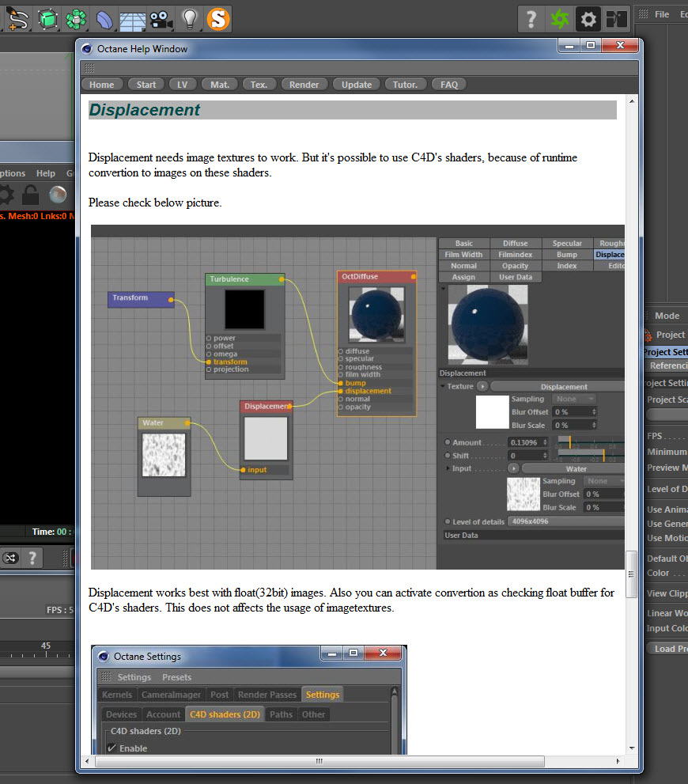This screenshot has height=784, width=688.
Task: Click the blue deformer tool icon
Action: [x=104, y=20]
